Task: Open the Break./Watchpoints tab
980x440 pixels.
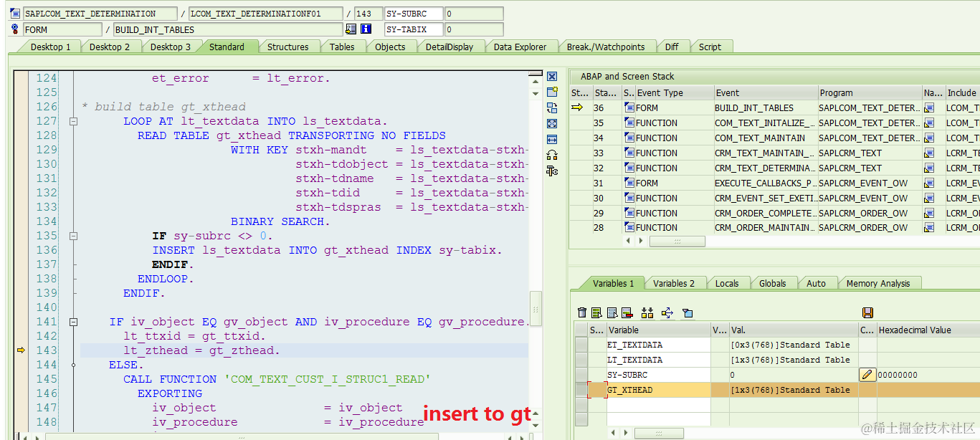Action: pyautogui.click(x=606, y=47)
